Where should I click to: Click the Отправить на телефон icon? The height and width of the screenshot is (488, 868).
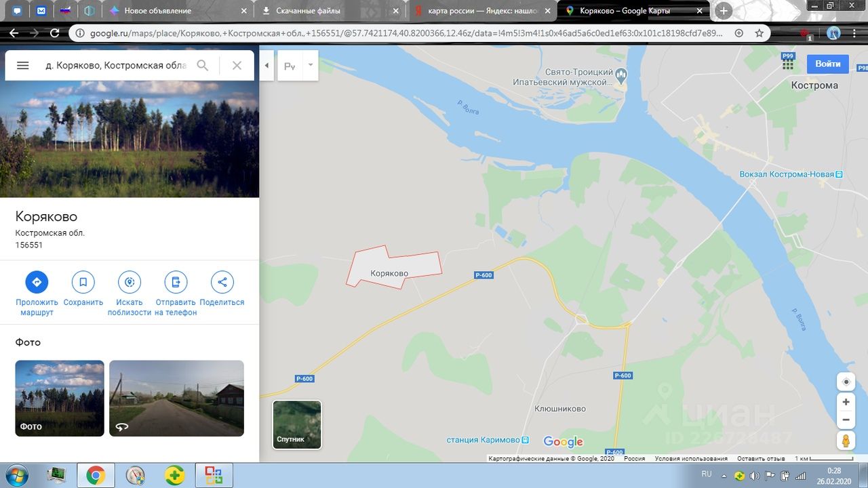click(176, 282)
